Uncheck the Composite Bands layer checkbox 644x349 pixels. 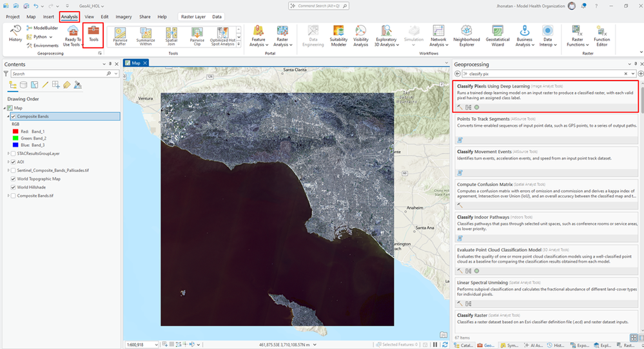pyautogui.click(x=13, y=117)
